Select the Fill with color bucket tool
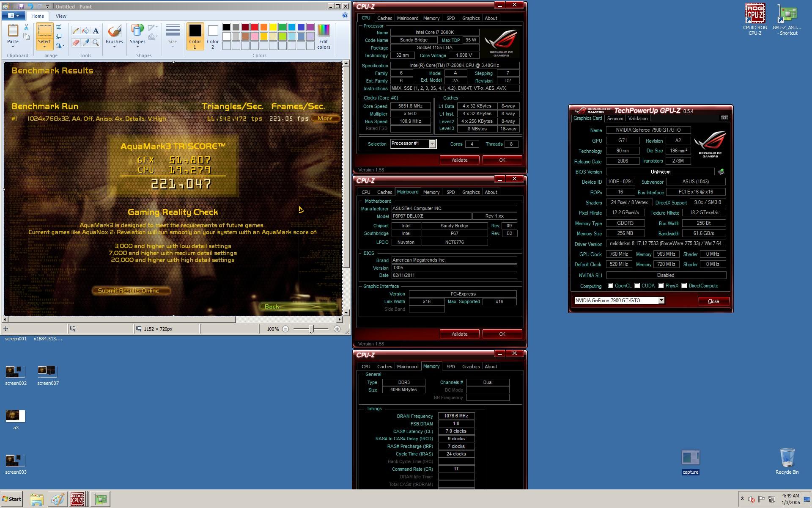 click(86, 31)
